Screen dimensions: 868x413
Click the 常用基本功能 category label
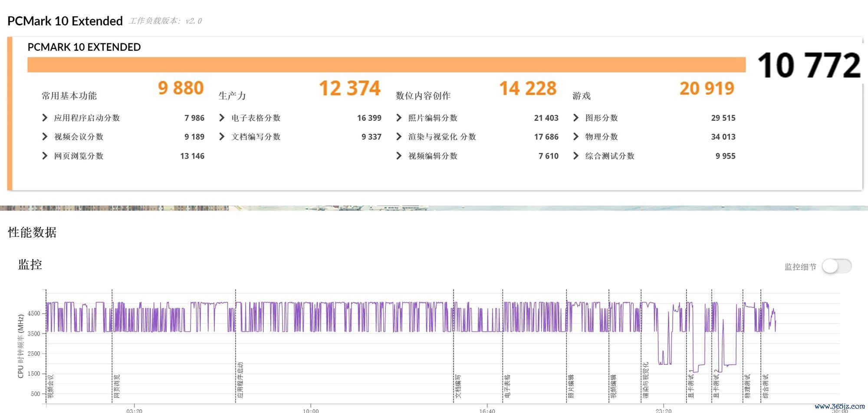click(69, 96)
